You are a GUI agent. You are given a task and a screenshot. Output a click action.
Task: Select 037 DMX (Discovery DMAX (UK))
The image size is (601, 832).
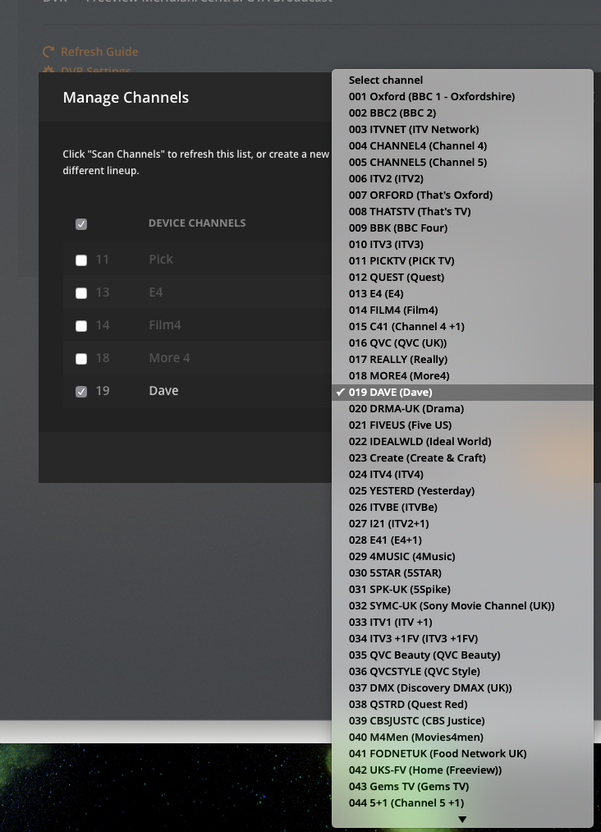point(463,689)
